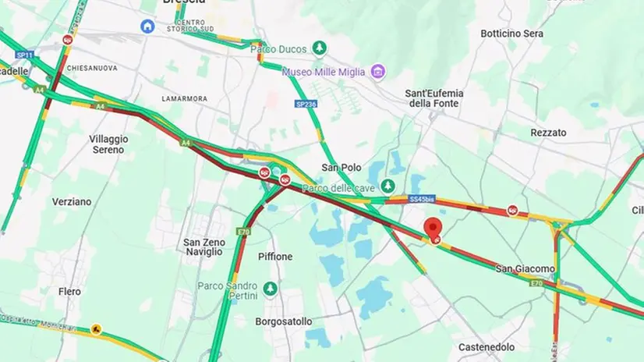644x362 pixels.
Task: Select the Borgosatollo town label
Action: click(283, 321)
